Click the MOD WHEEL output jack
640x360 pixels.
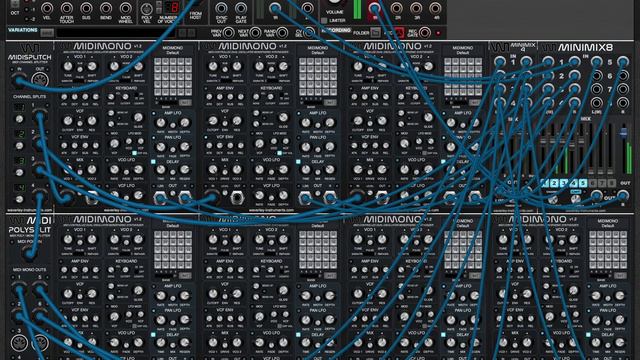pyautogui.click(x=125, y=8)
